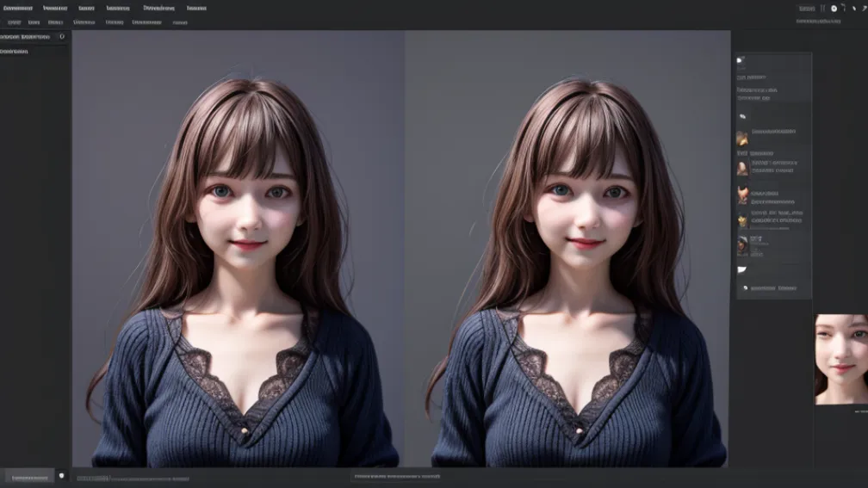
Task: Select the red-orange haired avatar thumbnail in right panel
Action: [x=742, y=195]
